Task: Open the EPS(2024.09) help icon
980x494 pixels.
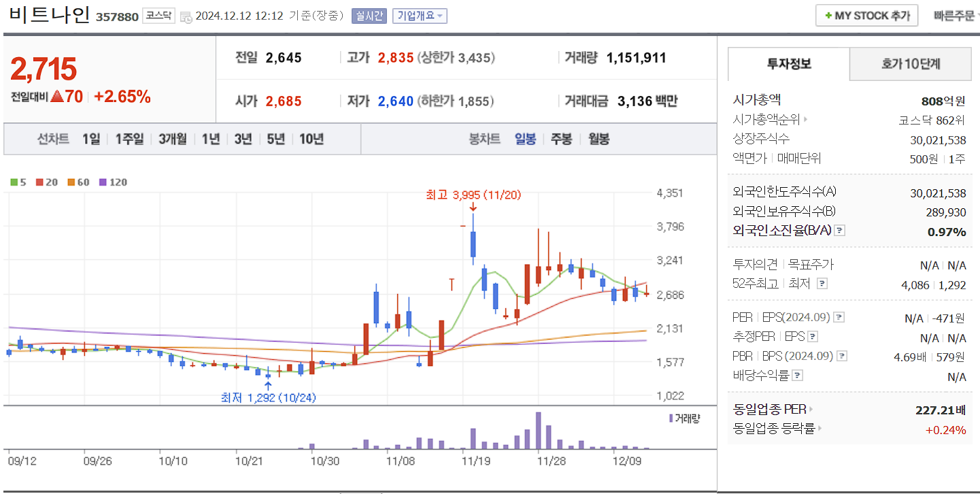Action: point(839,316)
